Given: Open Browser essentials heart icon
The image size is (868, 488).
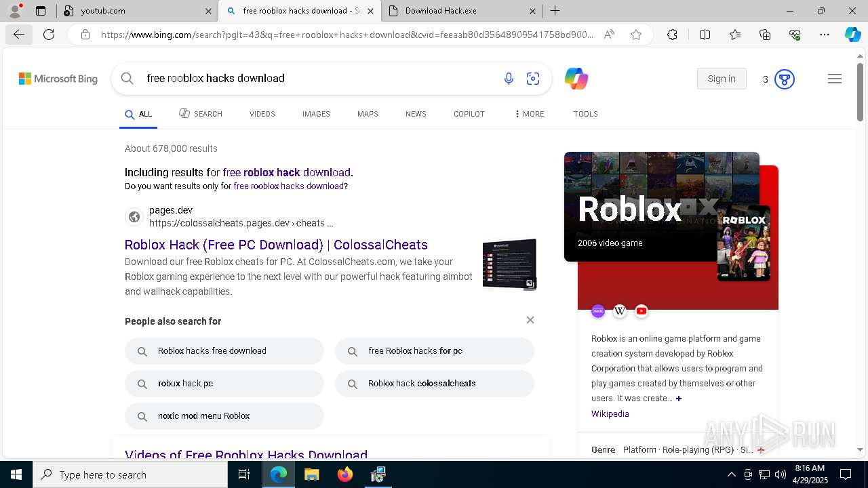Looking at the screenshot, I should click(x=795, y=35).
